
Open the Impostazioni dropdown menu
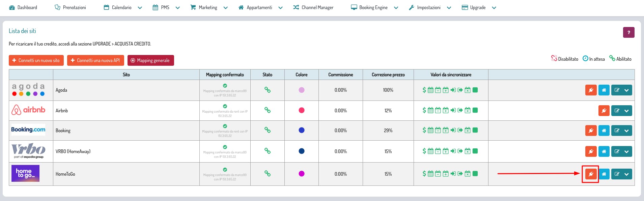429,7
